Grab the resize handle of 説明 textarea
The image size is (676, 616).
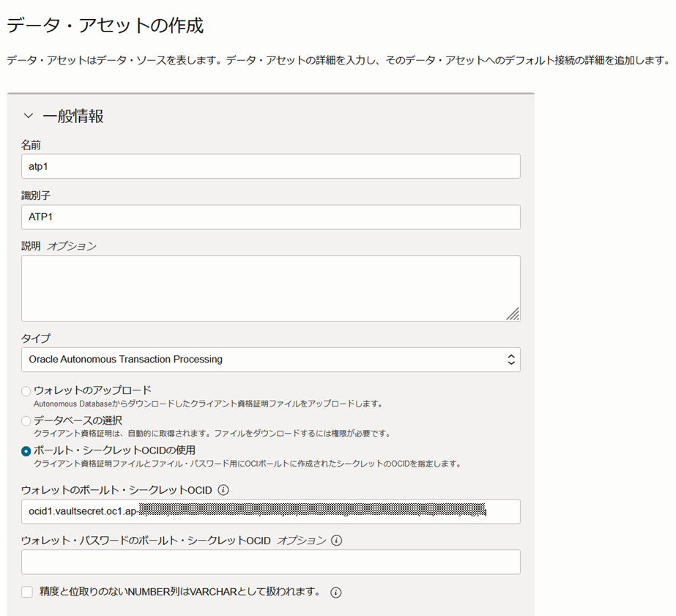click(x=513, y=313)
